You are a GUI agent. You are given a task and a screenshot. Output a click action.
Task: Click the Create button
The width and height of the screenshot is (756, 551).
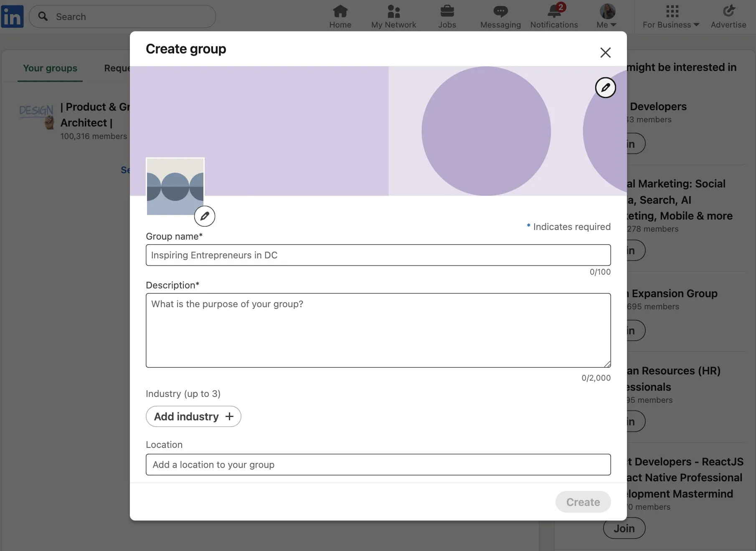click(x=583, y=502)
